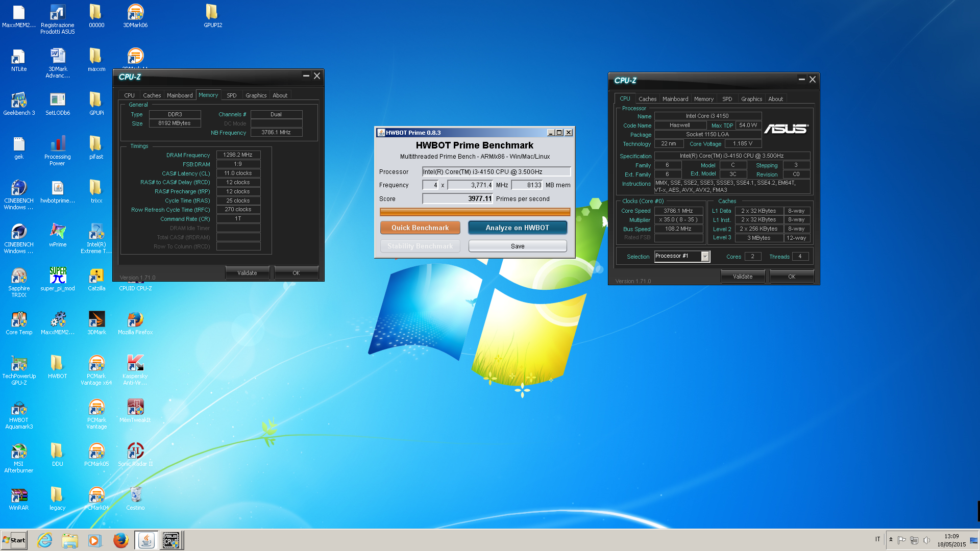Open SetLODb6 desktop icon
This screenshot has height=551, width=980.
pyautogui.click(x=58, y=104)
